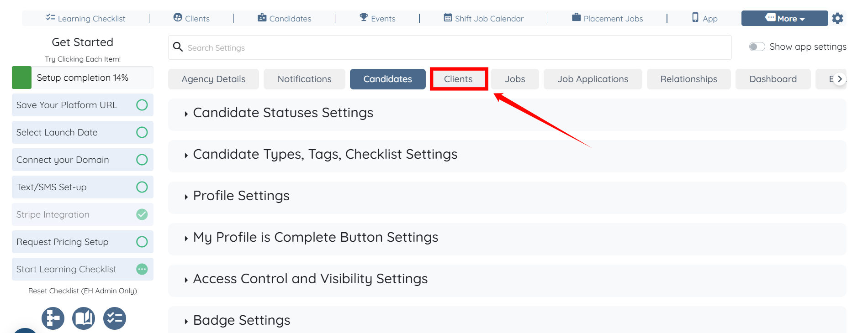The height and width of the screenshot is (333, 868).
Task: Click the 'Try Clicking Each Item!' text
Action: [x=83, y=59]
